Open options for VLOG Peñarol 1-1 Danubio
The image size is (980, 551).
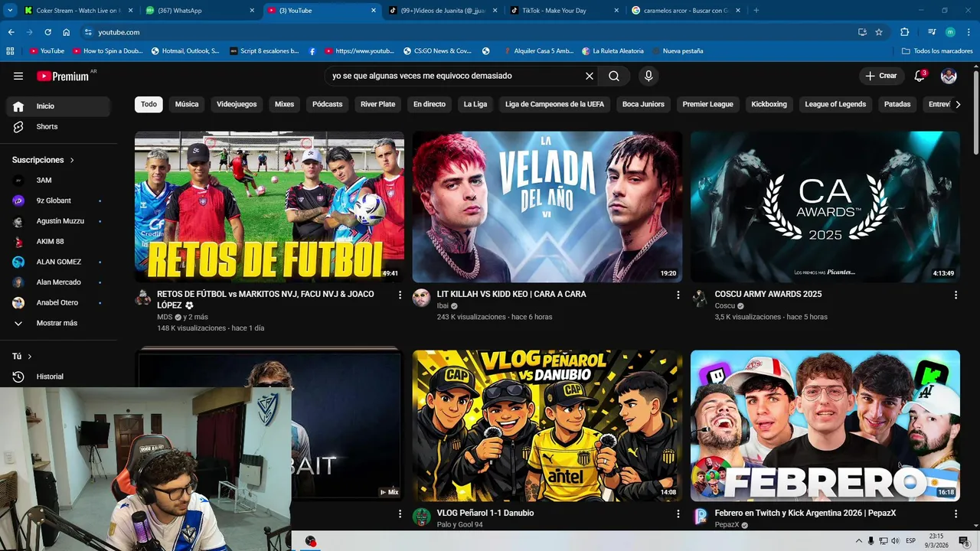[678, 514]
